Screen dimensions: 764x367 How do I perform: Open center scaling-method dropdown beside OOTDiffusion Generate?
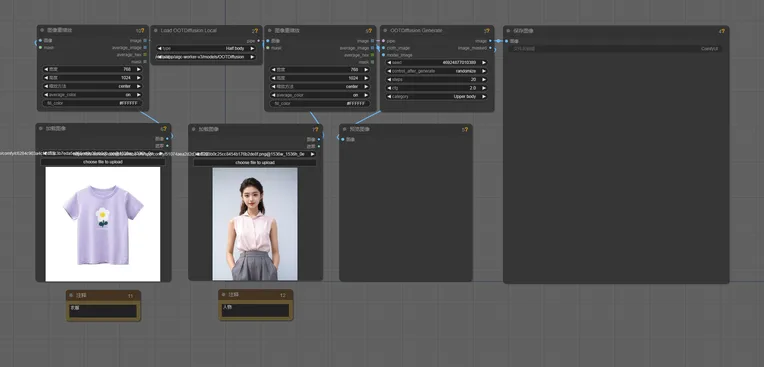click(x=320, y=87)
